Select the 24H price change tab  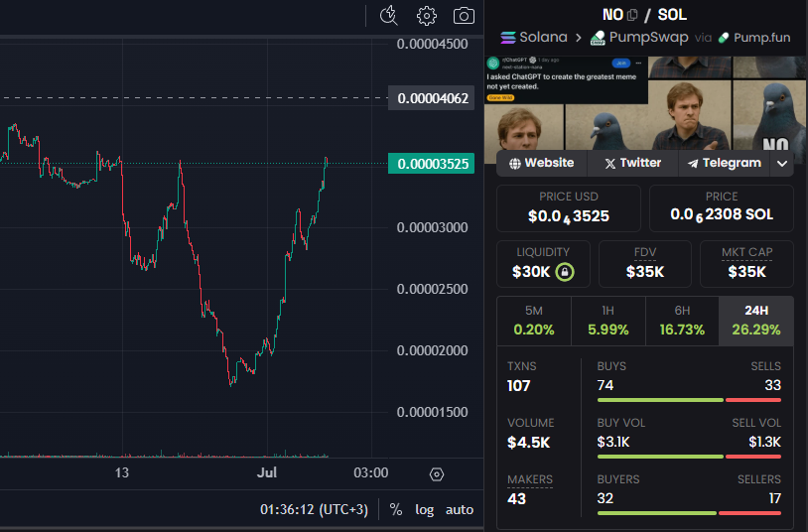(756, 321)
